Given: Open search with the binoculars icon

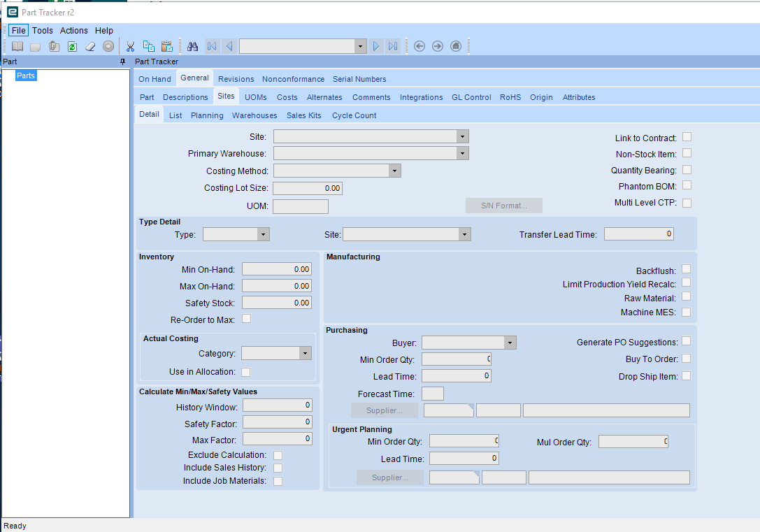Looking at the screenshot, I should [193, 47].
